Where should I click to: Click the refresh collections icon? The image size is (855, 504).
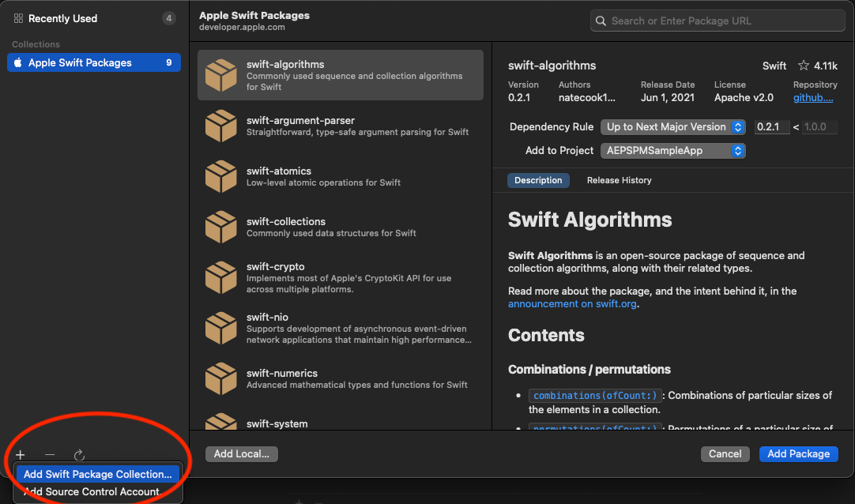click(x=79, y=454)
